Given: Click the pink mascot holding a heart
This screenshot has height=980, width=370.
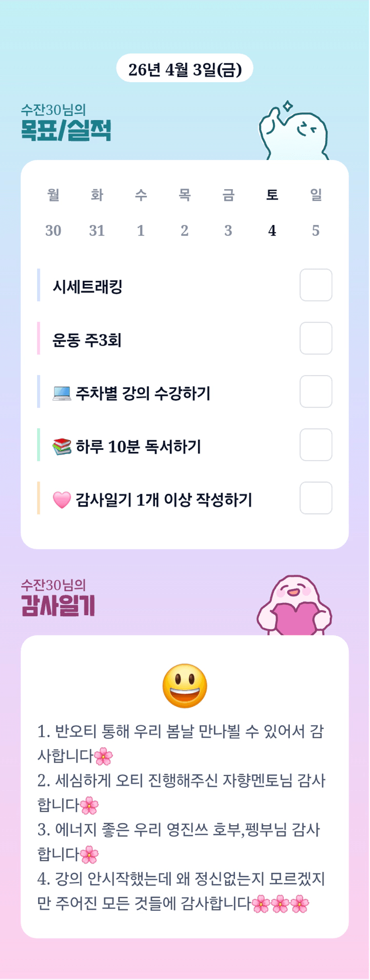Looking at the screenshot, I should click(294, 606).
